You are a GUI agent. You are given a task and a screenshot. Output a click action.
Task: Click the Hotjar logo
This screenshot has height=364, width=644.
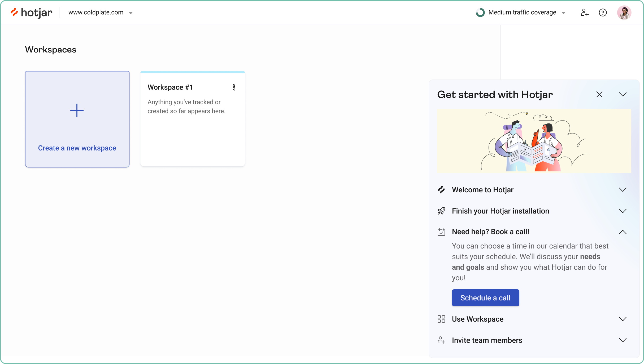pos(31,12)
